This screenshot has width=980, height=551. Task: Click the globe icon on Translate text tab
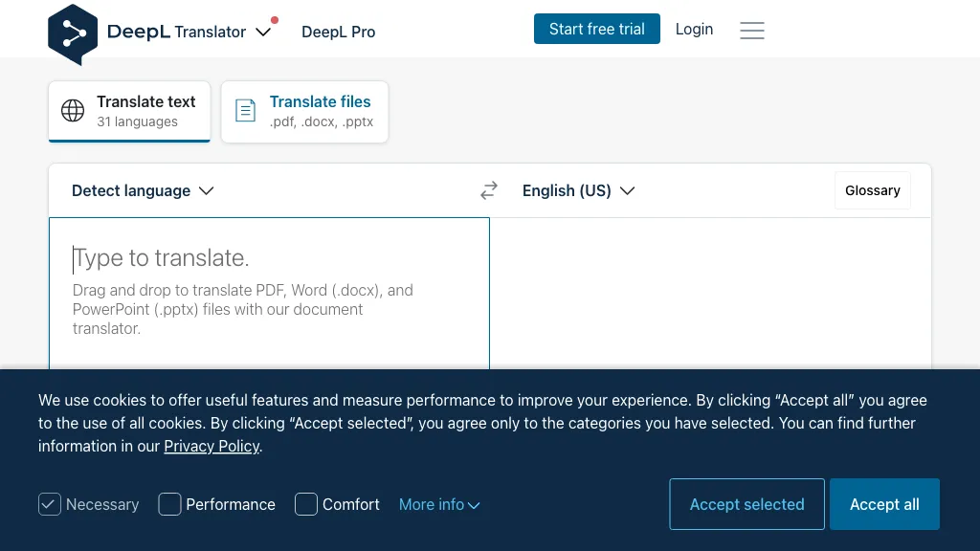pyautogui.click(x=73, y=110)
